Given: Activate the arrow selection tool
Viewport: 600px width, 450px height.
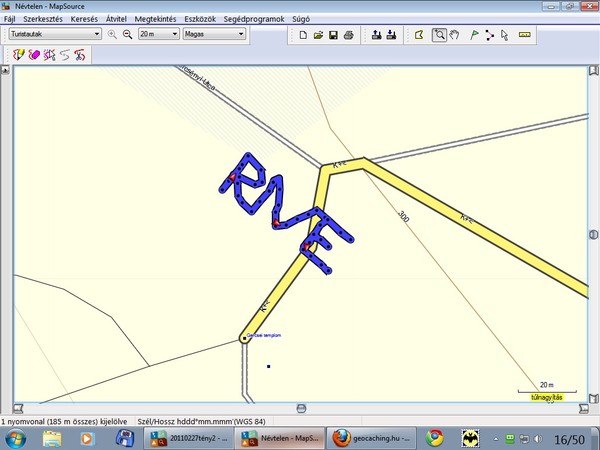Looking at the screenshot, I should tap(504, 35).
